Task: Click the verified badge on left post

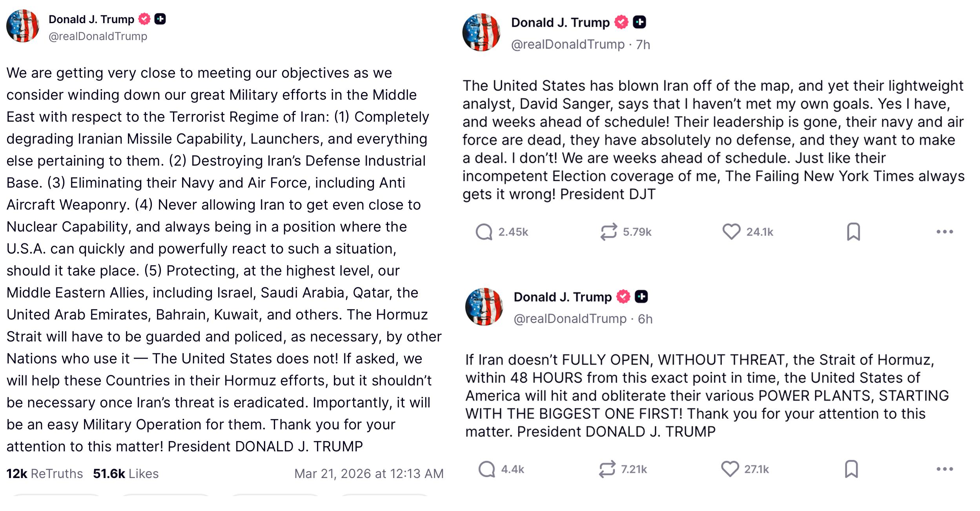Action: (x=144, y=19)
